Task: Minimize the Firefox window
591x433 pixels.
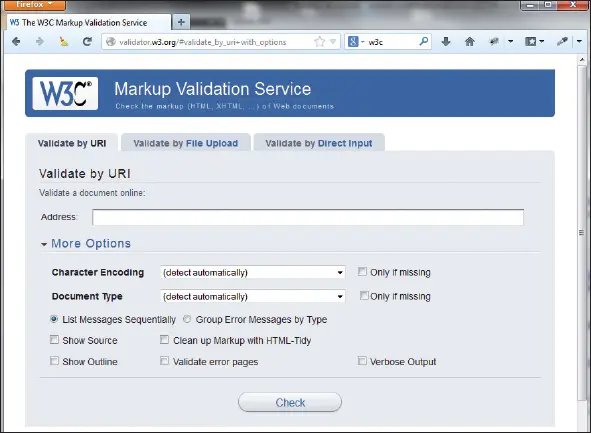Action: point(531,5)
